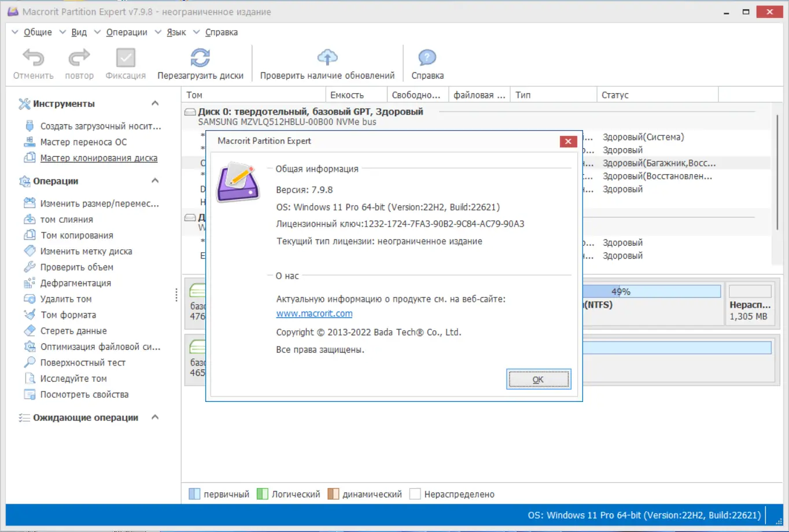789x532 pixels.
Task: Open Мастер клонирования диска
Action: pos(99,158)
